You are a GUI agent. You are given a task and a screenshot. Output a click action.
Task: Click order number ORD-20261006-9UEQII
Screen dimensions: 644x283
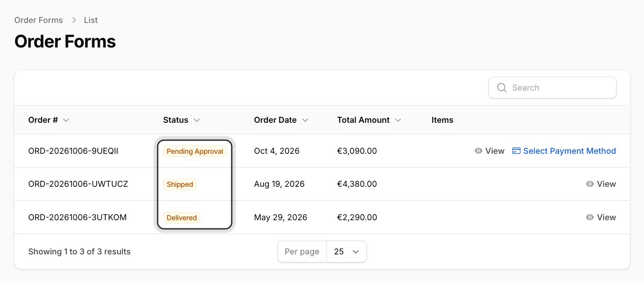[73, 151]
